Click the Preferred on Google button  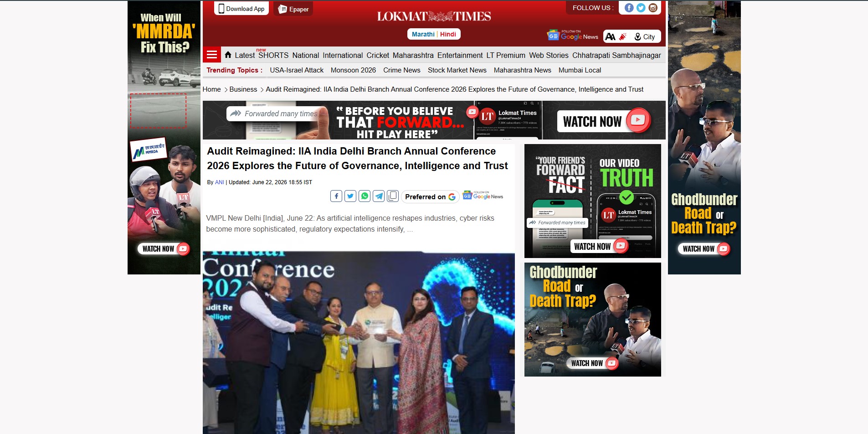(x=430, y=197)
